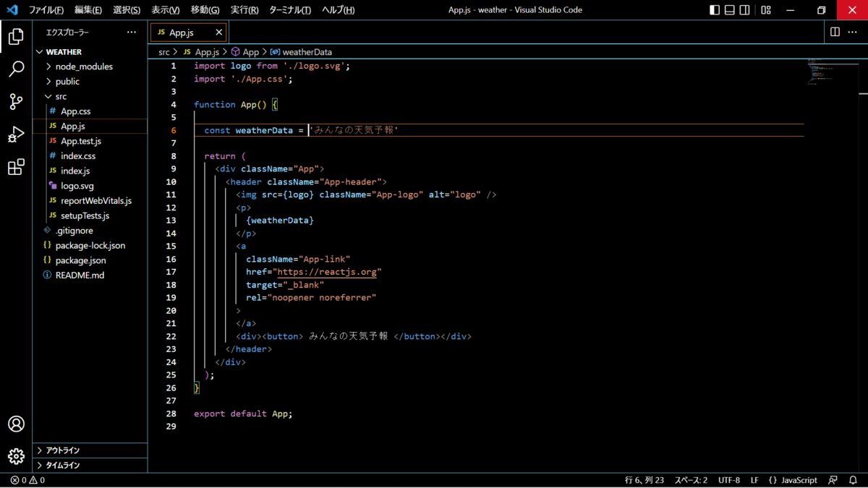Open notifications bell in status bar

point(853,480)
